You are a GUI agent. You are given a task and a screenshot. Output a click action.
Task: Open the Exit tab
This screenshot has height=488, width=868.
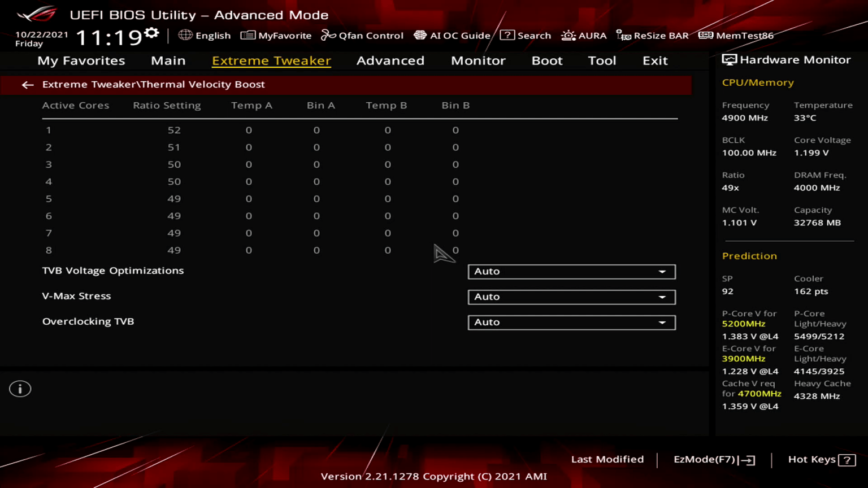click(655, 60)
